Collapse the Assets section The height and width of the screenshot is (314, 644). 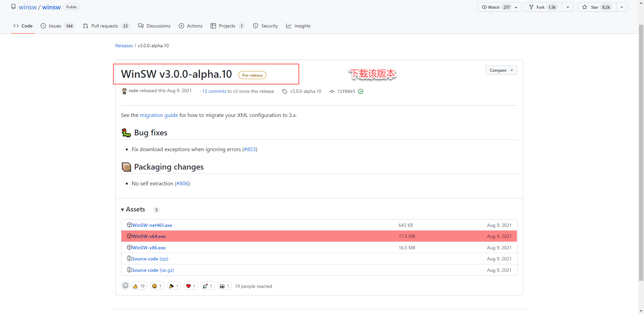coord(133,209)
